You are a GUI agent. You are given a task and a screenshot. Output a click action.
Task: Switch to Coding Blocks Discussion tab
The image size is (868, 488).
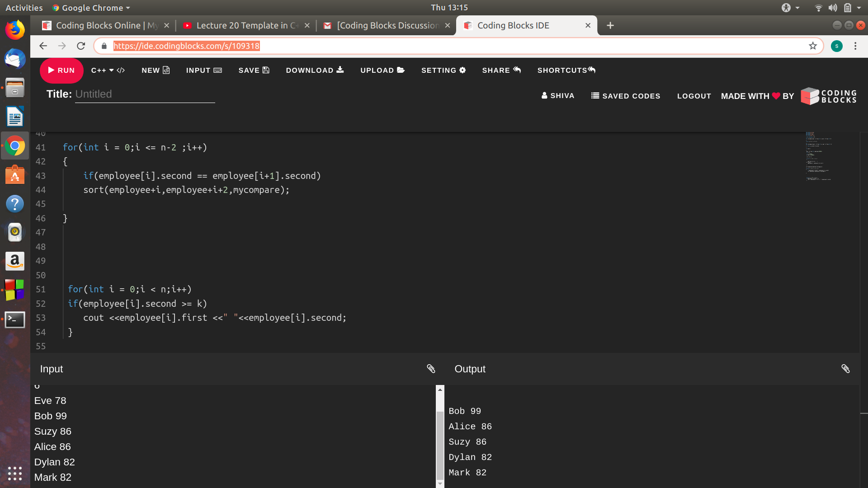coord(387,26)
